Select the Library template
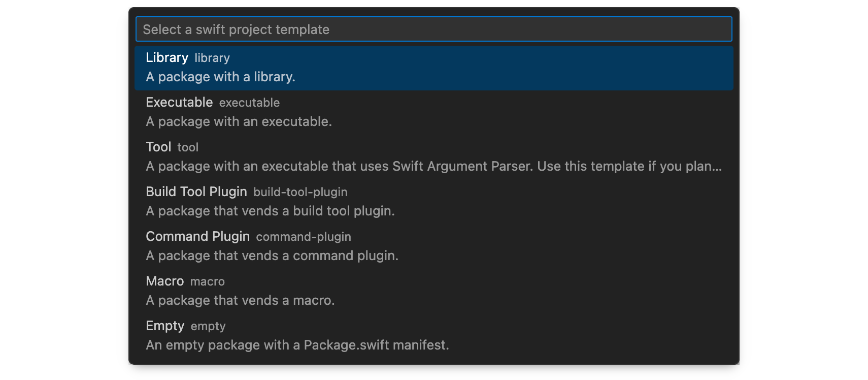This screenshot has height=380, width=868. coord(168,57)
